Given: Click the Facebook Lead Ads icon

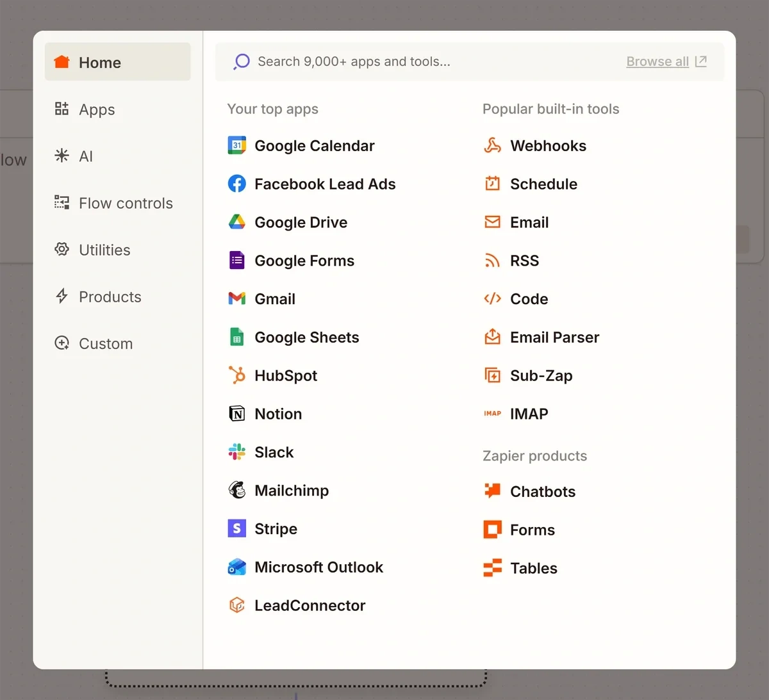Looking at the screenshot, I should coord(237,184).
